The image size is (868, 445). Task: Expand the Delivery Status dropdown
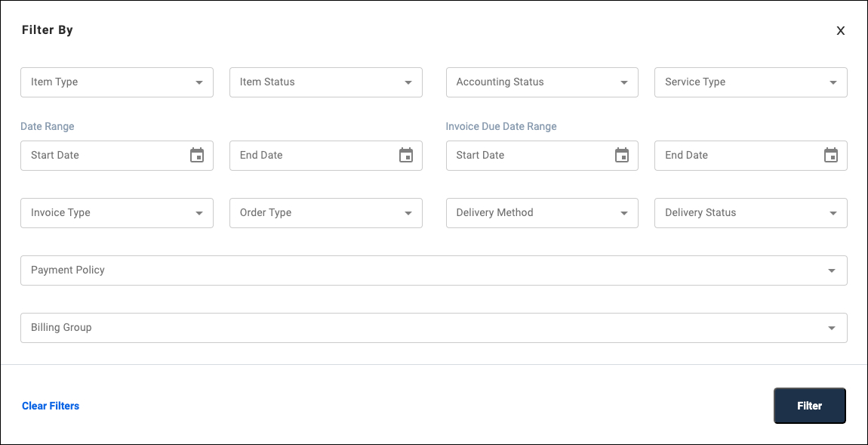[x=750, y=213]
